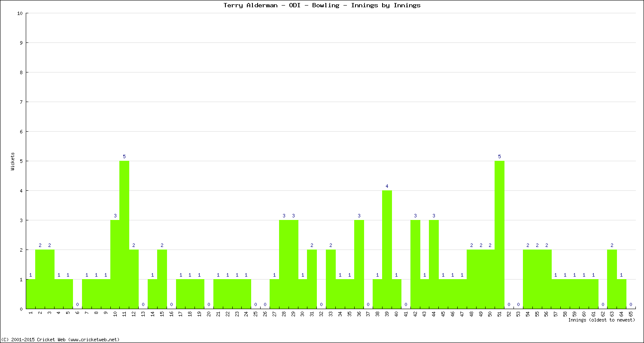Click the innings '53' x-axis label
The image size is (644, 343).
coord(518,314)
